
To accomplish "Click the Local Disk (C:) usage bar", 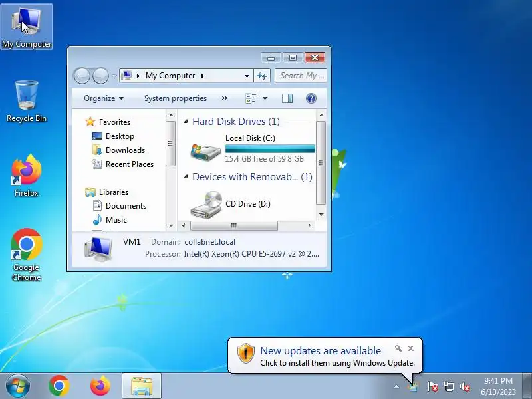I will [x=270, y=148].
